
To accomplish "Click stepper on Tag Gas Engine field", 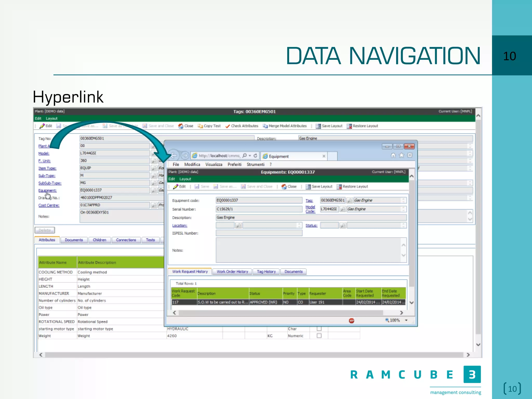I will (403, 200).
